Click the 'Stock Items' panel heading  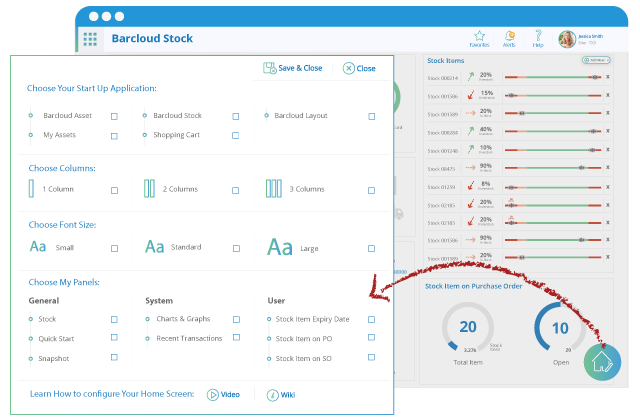pyautogui.click(x=446, y=61)
